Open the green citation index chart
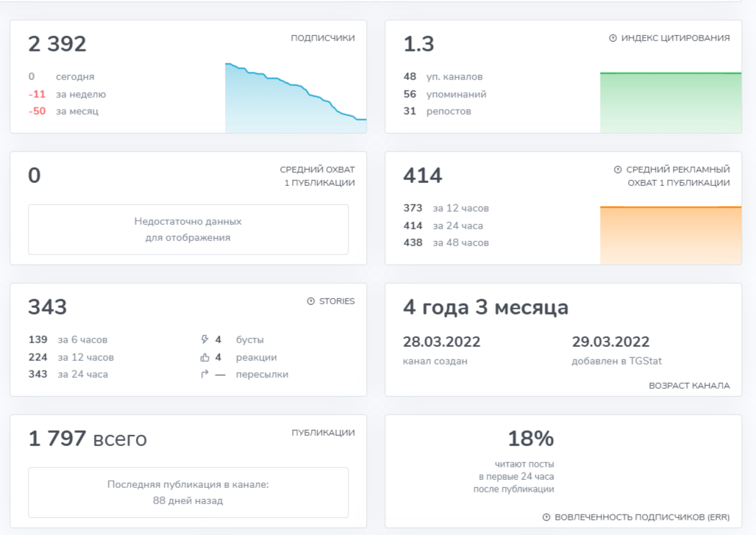 click(671, 102)
